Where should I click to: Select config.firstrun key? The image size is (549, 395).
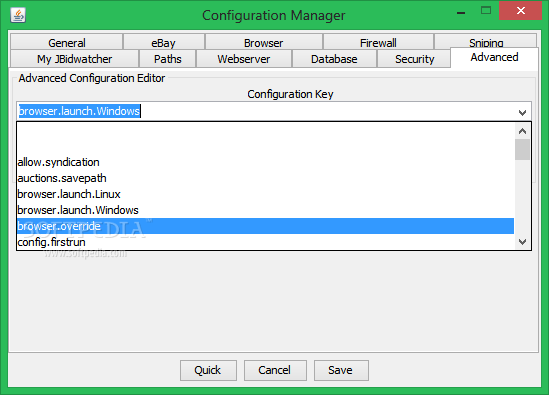coord(265,242)
